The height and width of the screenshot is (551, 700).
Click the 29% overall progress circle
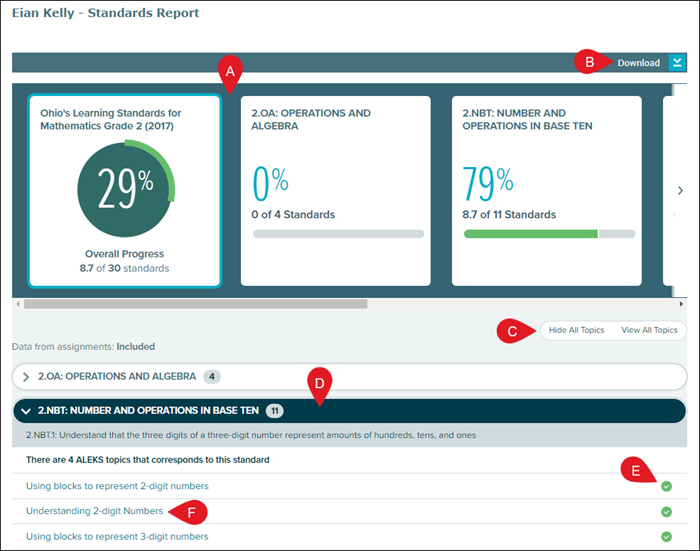[124, 187]
